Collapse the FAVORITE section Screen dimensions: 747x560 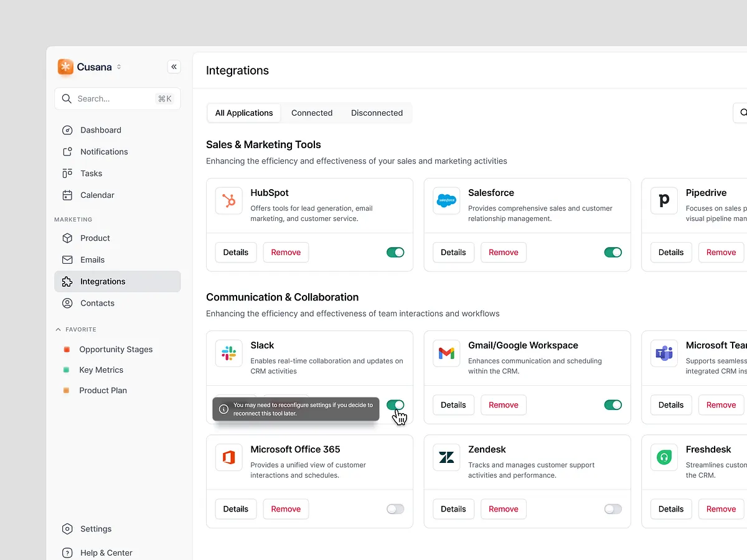pyautogui.click(x=58, y=329)
